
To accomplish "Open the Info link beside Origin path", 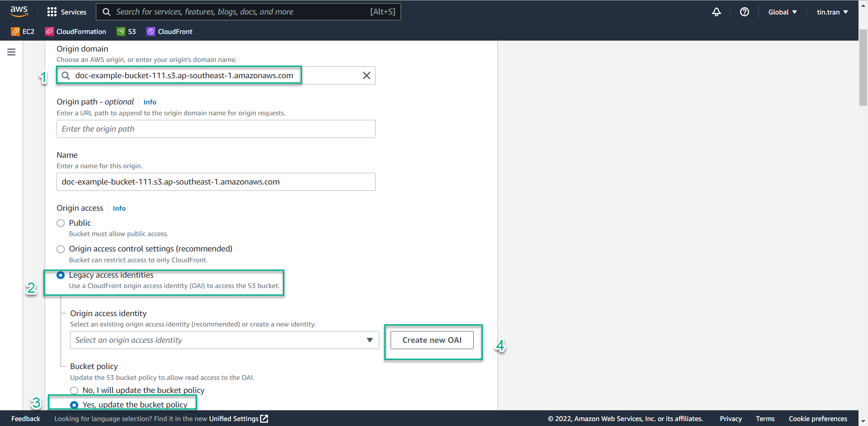I will tap(150, 102).
